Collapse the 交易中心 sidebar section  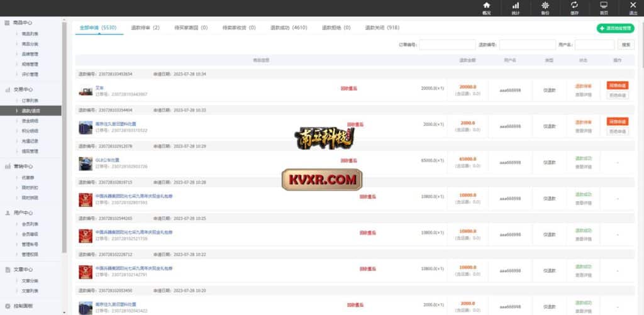[23, 89]
